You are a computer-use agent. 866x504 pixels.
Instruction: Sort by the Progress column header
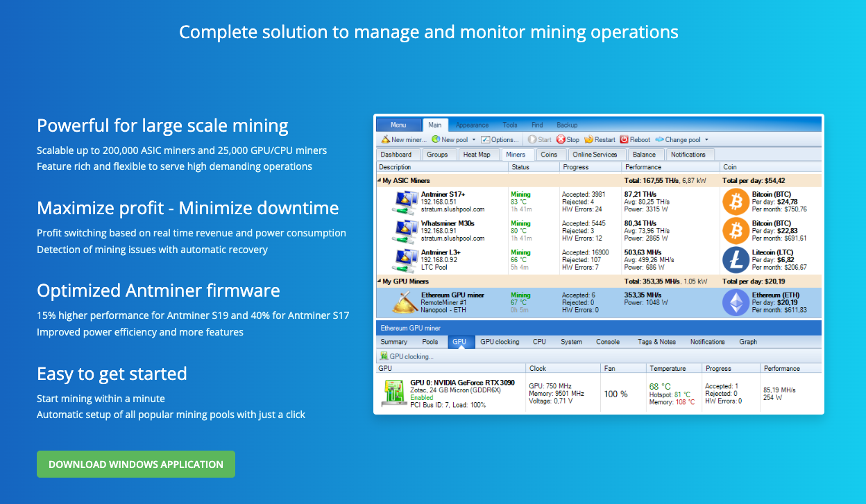click(x=591, y=167)
